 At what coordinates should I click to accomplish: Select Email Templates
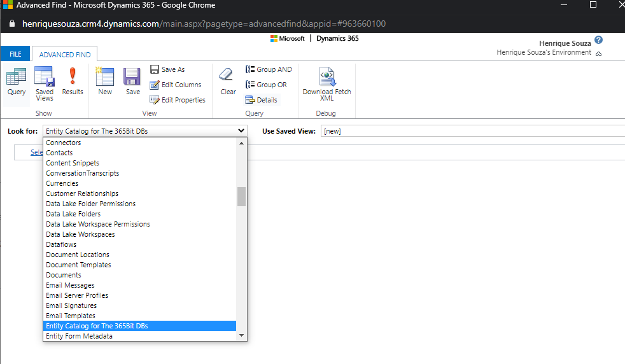(x=139, y=316)
